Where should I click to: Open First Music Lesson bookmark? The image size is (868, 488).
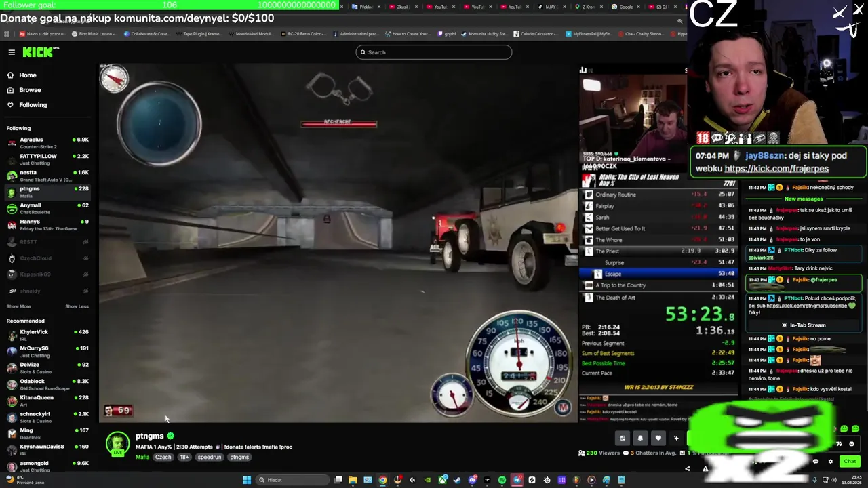(x=94, y=34)
